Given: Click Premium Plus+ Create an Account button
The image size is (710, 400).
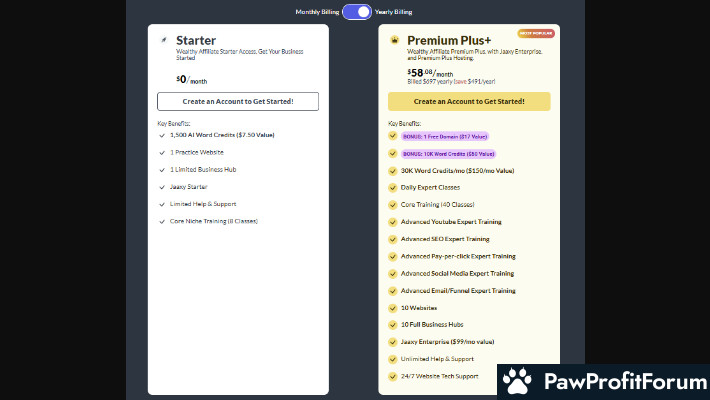Looking at the screenshot, I should click(x=469, y=101).
